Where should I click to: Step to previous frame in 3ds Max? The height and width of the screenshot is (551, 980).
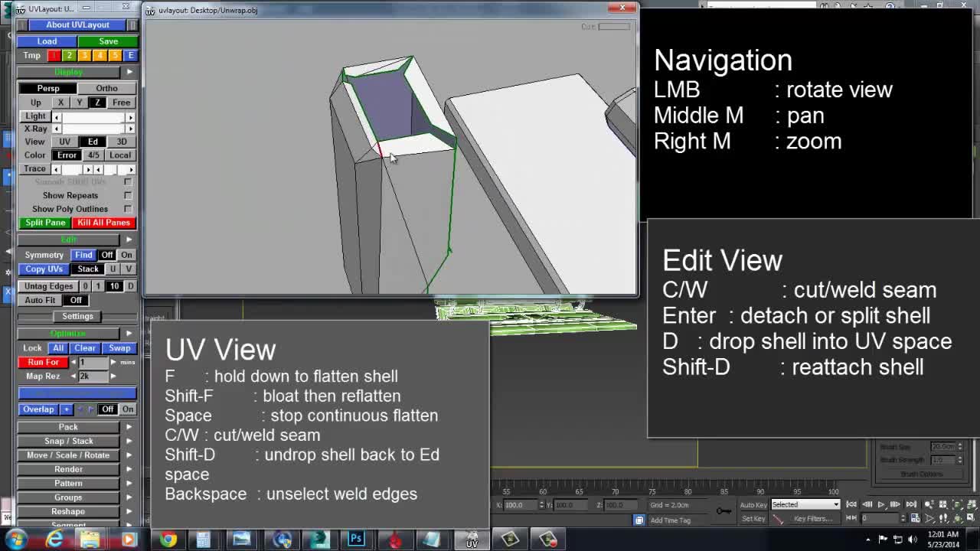click(x=867, y=504)
